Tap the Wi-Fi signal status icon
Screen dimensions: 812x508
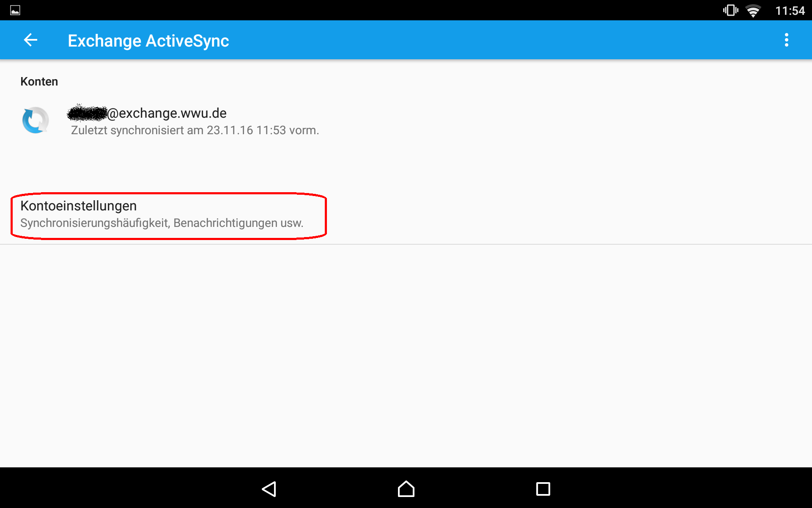pyautogui.click(x=753, y=11)
